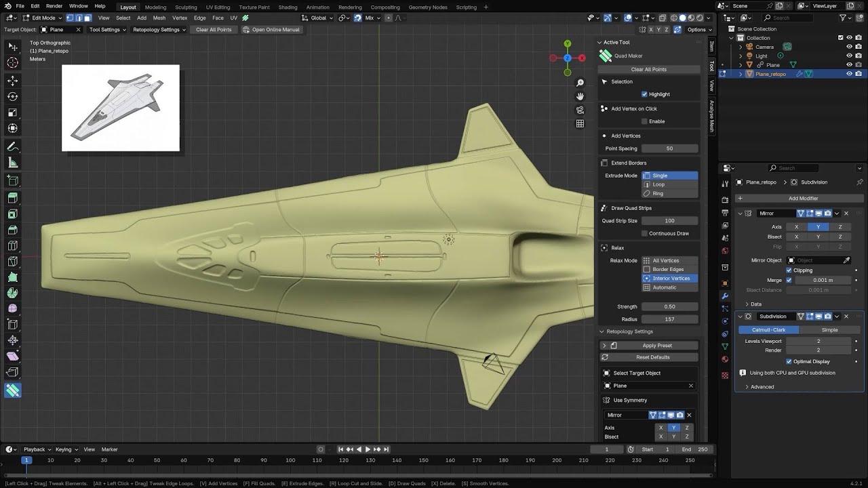Click the pan view hand icon
Viewport: 868px width, 488px height.
[580, 96]
